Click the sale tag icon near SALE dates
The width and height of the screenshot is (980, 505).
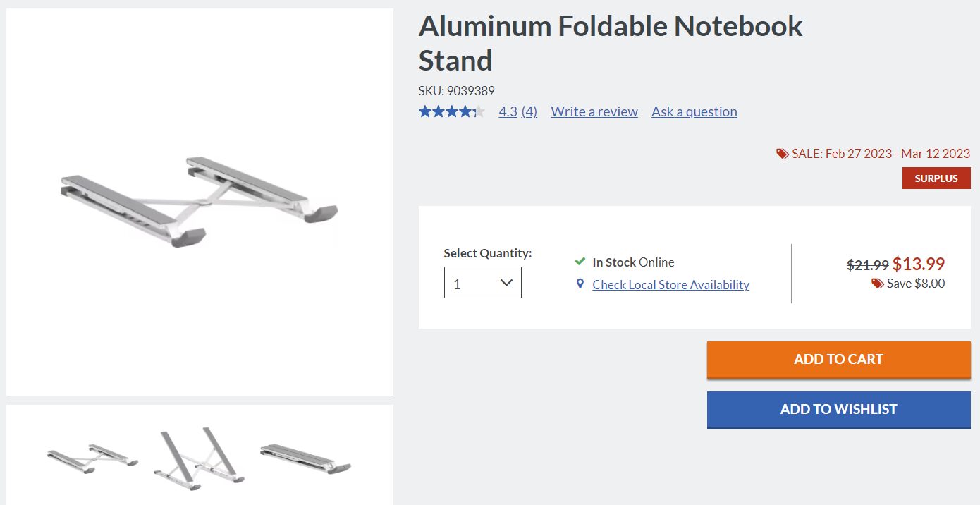[x=782, y=153]
